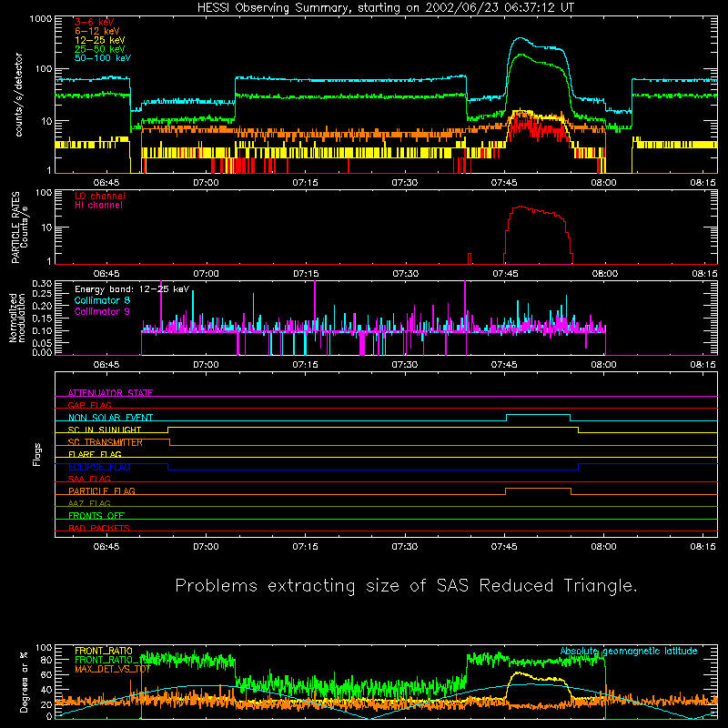This screenshot has height=728, width=728.
Task: Click the ATTENUATOR_STATE flag label
Action: 110,393
